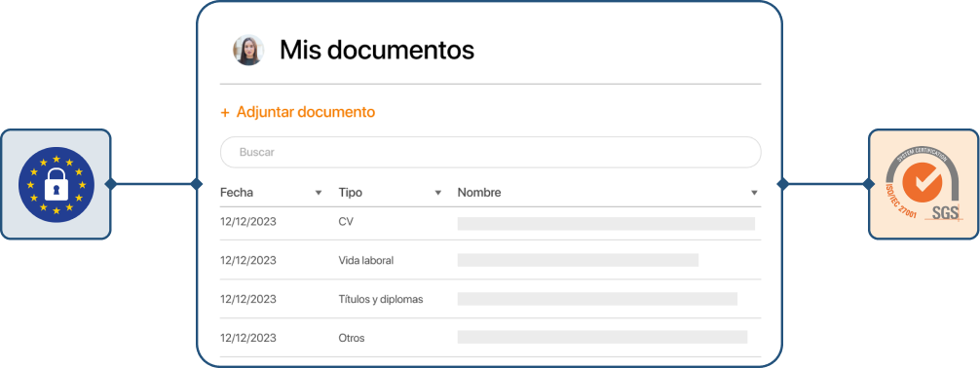Open the user profile avatar photo
This screenshot has width=980, height=368.
pos(248,50)
